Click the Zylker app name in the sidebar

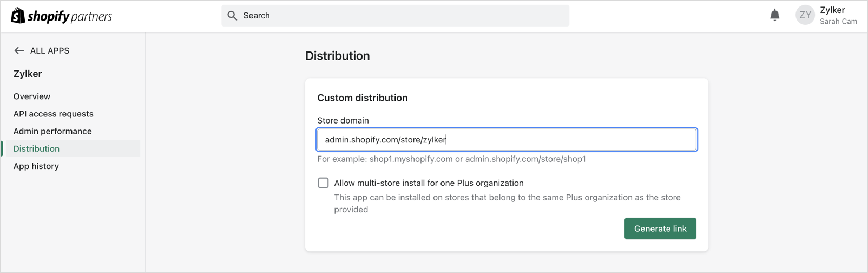point(28,74)
